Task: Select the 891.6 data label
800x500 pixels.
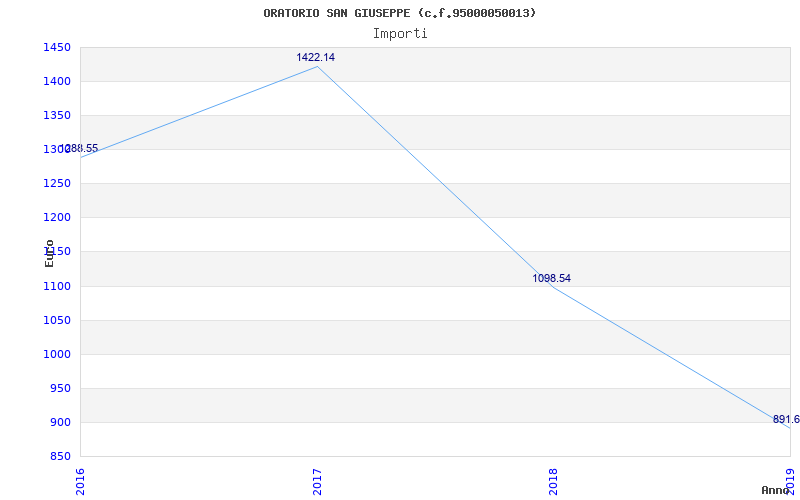Action: point(786,419)
